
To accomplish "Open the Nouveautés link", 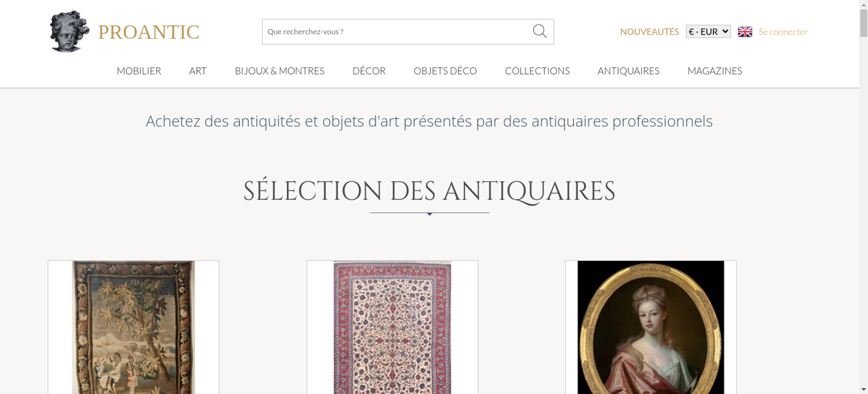I will click(649, 32).
